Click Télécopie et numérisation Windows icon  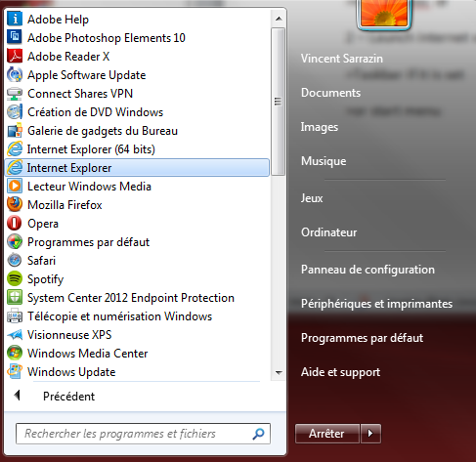click(x=15, y=315)
